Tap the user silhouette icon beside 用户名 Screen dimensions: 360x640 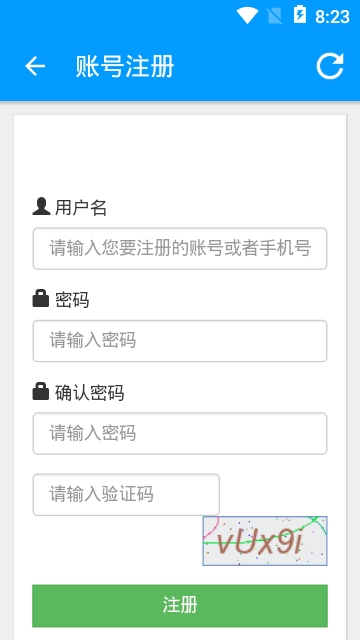pyautogui.click(x=41, y=207)
